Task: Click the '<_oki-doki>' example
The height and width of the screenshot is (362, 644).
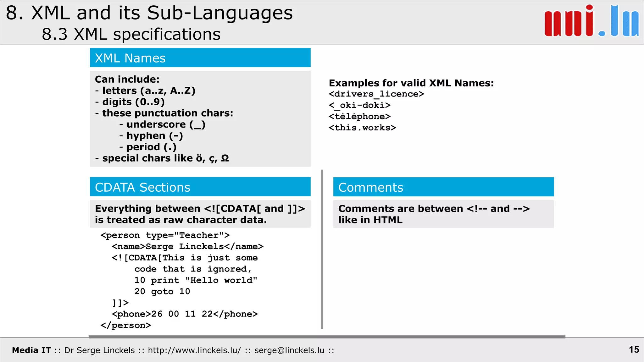Action: (359, 105)
